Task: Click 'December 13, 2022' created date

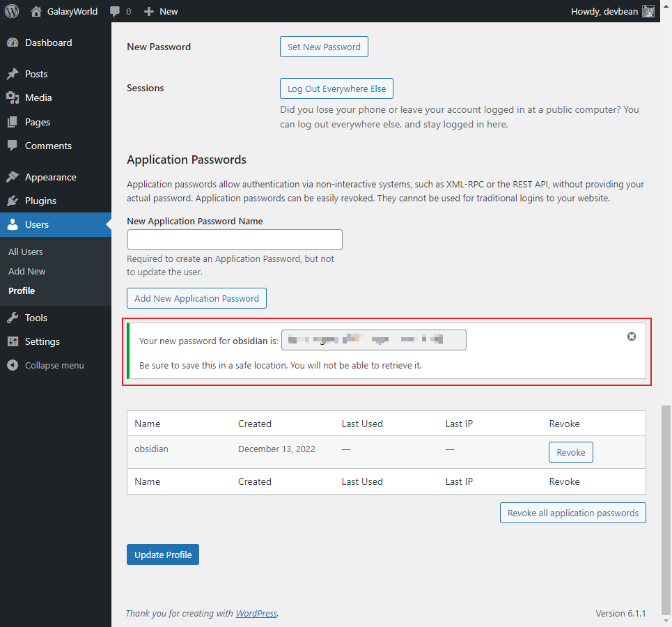Action: 276,449
